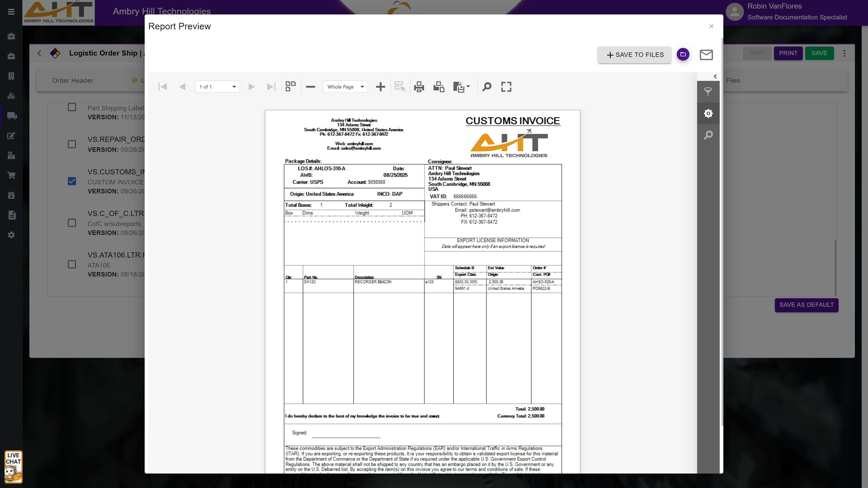Toggle full screen view

coord(506,87)
